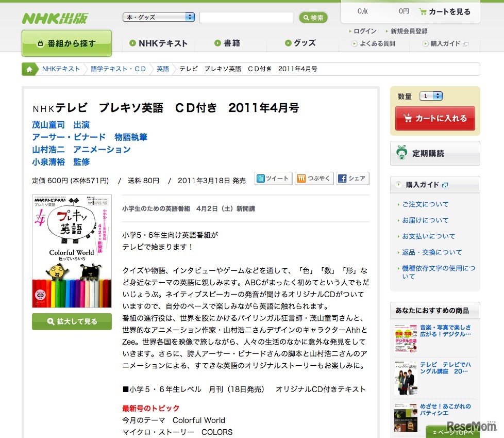This screenshot has height=438, width=504.
Task: Open よくある質問 FAQ link
Action: pyautogui.click(x=377, y=43)
